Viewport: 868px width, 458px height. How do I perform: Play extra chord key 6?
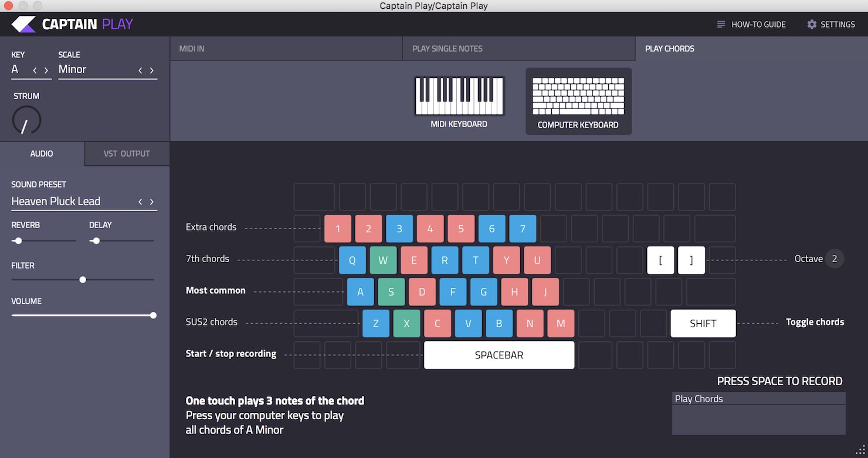point(492,229)
